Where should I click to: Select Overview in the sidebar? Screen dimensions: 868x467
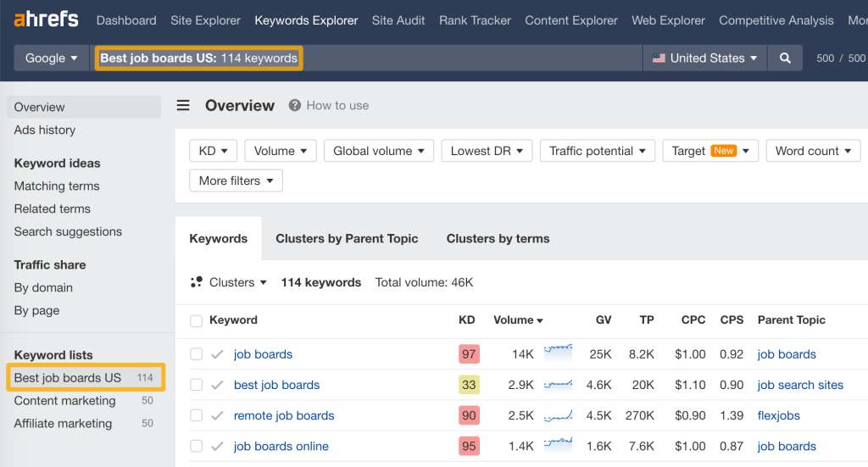pos(84,107)
